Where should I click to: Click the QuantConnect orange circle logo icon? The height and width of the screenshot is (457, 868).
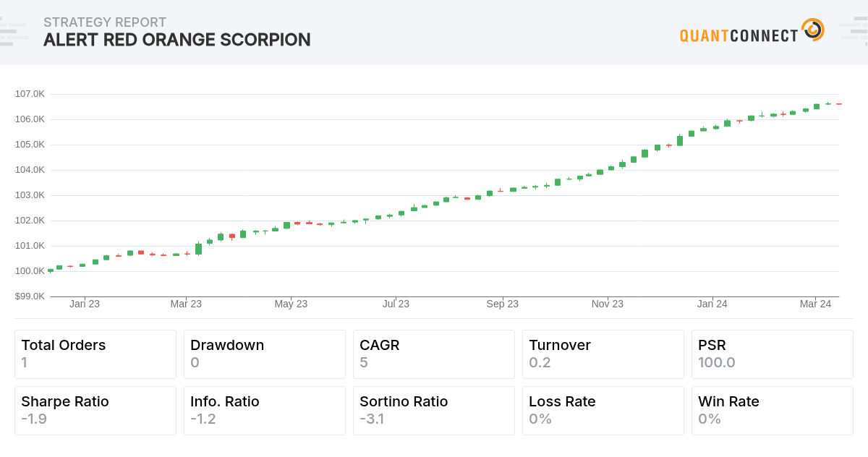pos(813,30)
